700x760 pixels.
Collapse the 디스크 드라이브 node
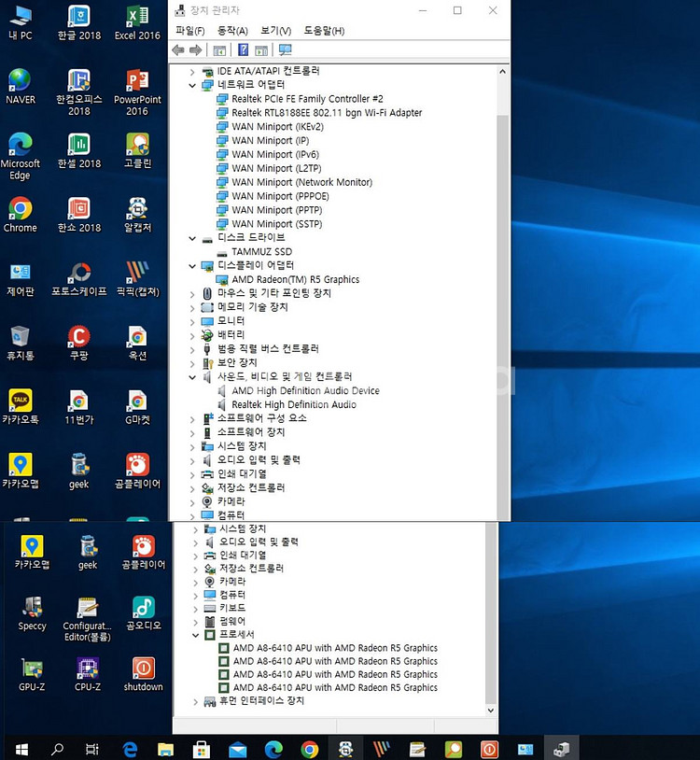[192, 238]
